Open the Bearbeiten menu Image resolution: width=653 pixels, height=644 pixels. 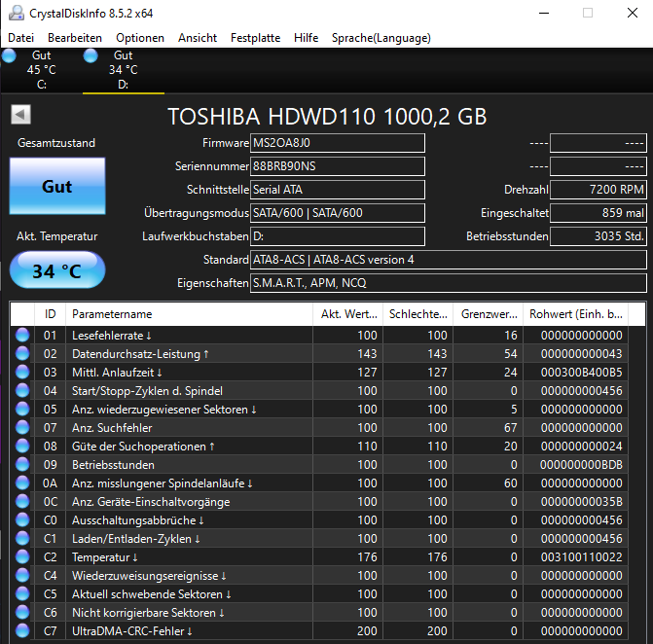75,38
